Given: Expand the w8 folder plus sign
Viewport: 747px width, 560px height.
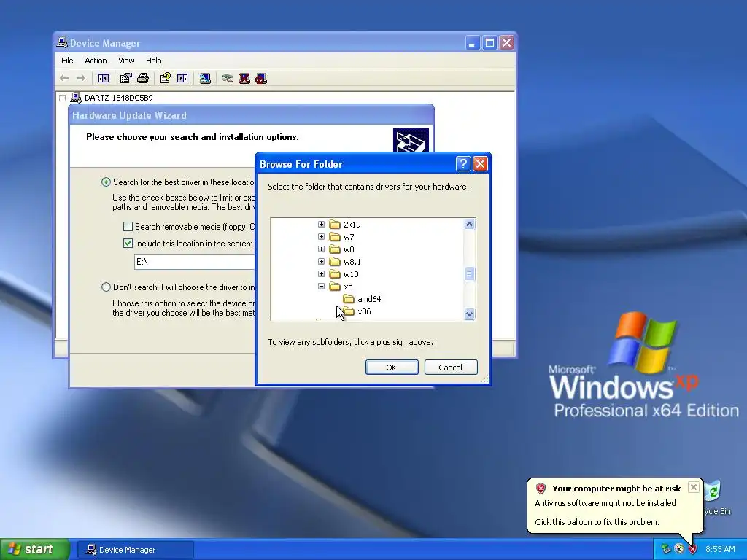Looking at the screenshot, I should [x=321, y=249].
